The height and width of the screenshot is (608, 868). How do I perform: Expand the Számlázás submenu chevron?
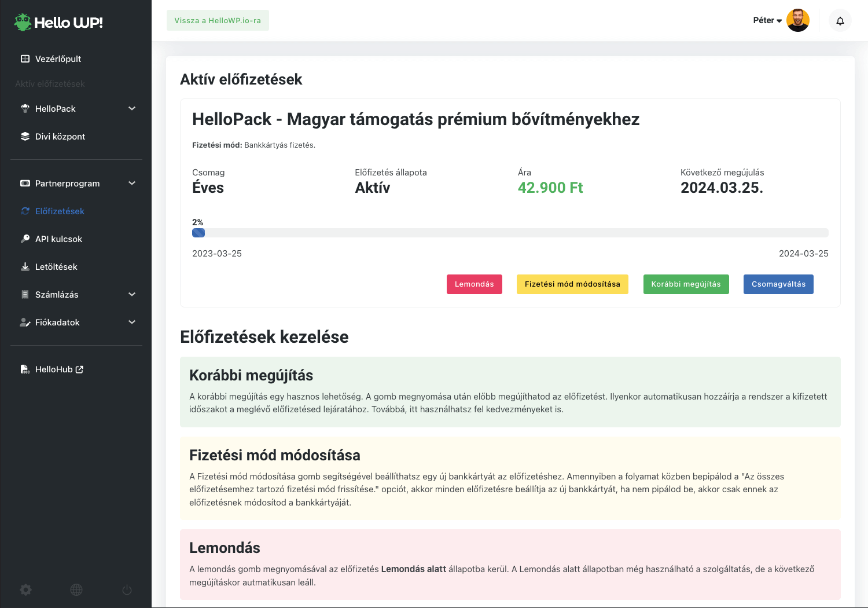pos(132,294)
